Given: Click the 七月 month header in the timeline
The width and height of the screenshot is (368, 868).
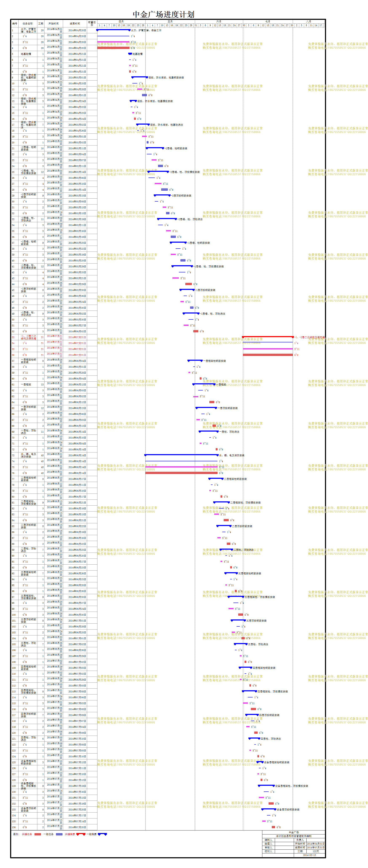Looking at the screenshot, I should (268, 22).
